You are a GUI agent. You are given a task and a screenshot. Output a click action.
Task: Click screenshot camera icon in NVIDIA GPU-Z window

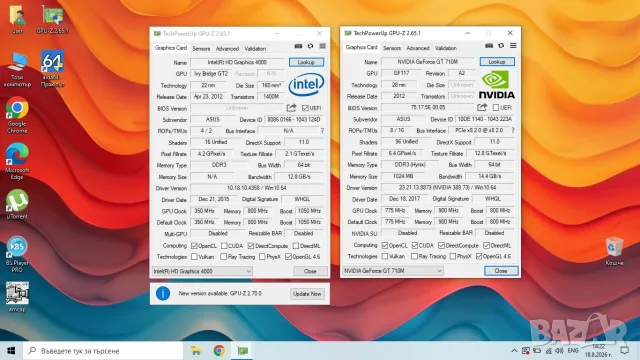tap(489, 46)
